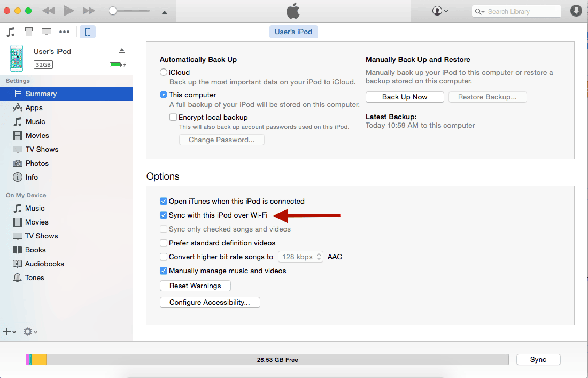Open the 128 kbps bitrate dropdown
Viewport: 588px width, 378px height.
tap(300, 257)
